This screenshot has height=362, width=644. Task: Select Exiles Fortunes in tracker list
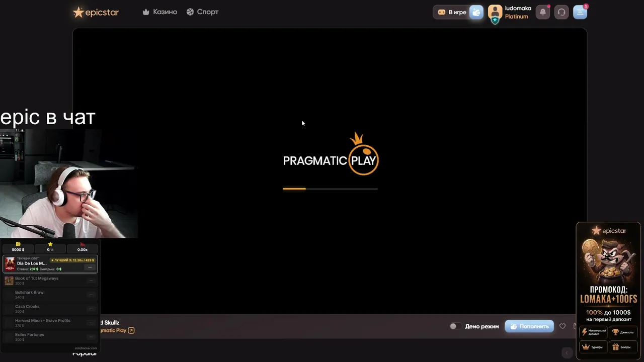tap(50, 337)
